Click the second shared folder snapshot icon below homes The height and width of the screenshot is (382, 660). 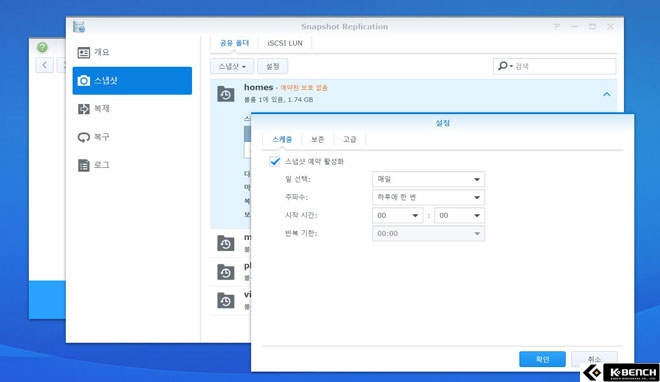tap(226, 243)
